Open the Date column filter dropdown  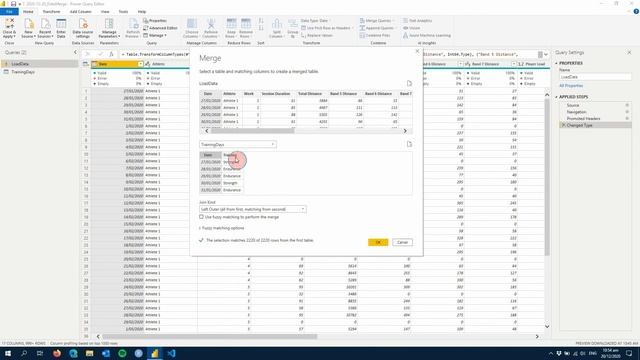pos(140,64)
